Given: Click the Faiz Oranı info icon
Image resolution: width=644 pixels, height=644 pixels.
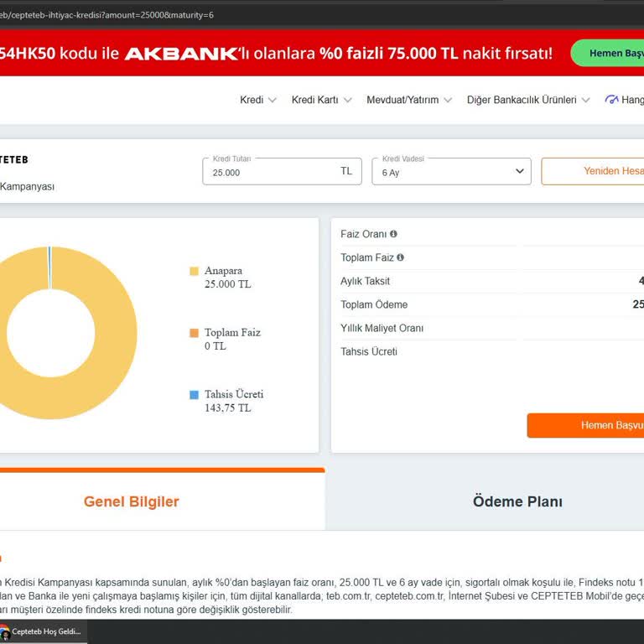Looking at the screenshot, I should pyautogui.click(x=393, y=234).
